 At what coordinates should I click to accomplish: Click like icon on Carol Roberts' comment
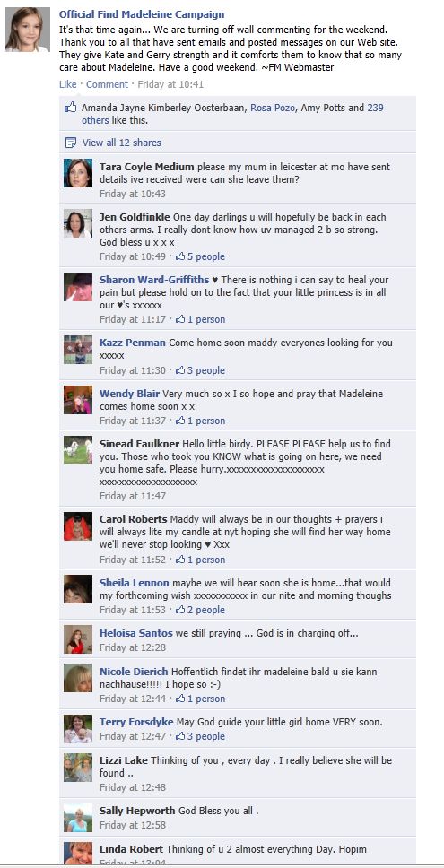click(x=180, y=560)
